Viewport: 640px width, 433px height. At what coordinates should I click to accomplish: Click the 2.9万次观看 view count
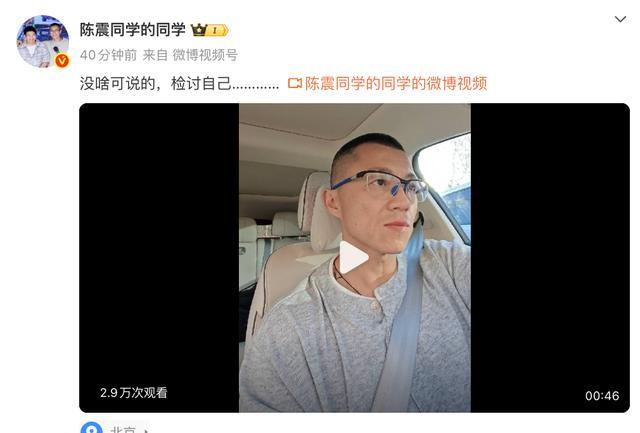133,393
